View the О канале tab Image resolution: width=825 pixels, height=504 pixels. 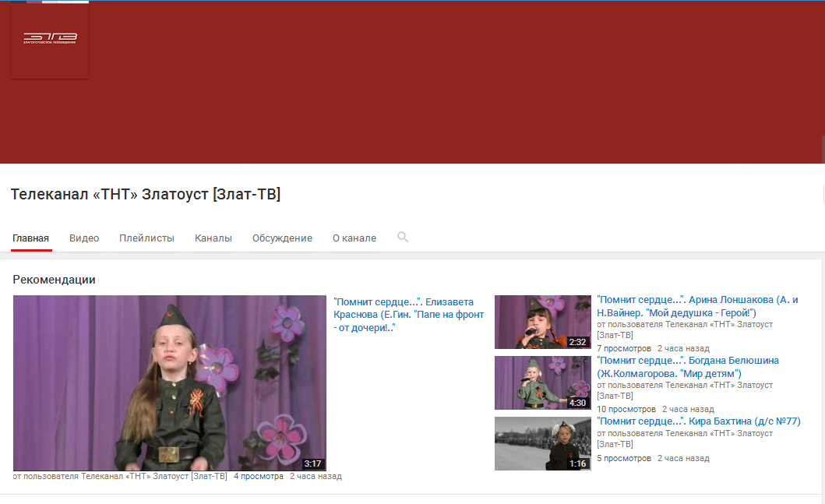pos(354,238)
